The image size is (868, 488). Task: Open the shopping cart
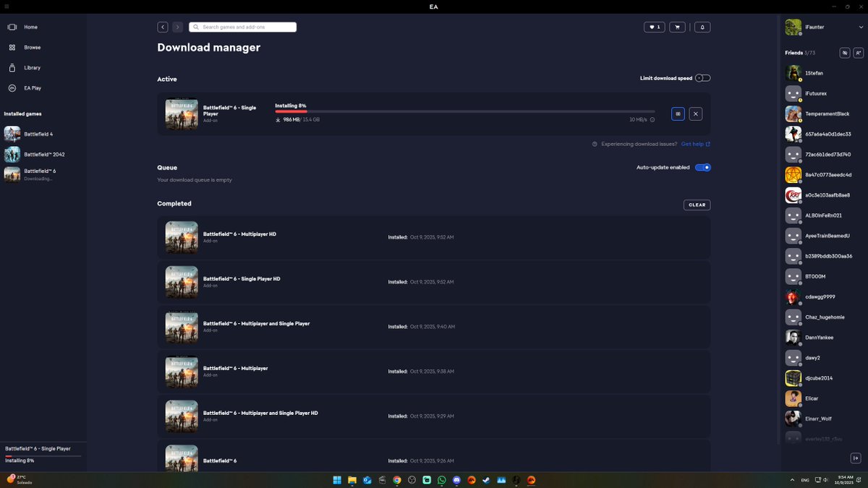tap(678, 27)
